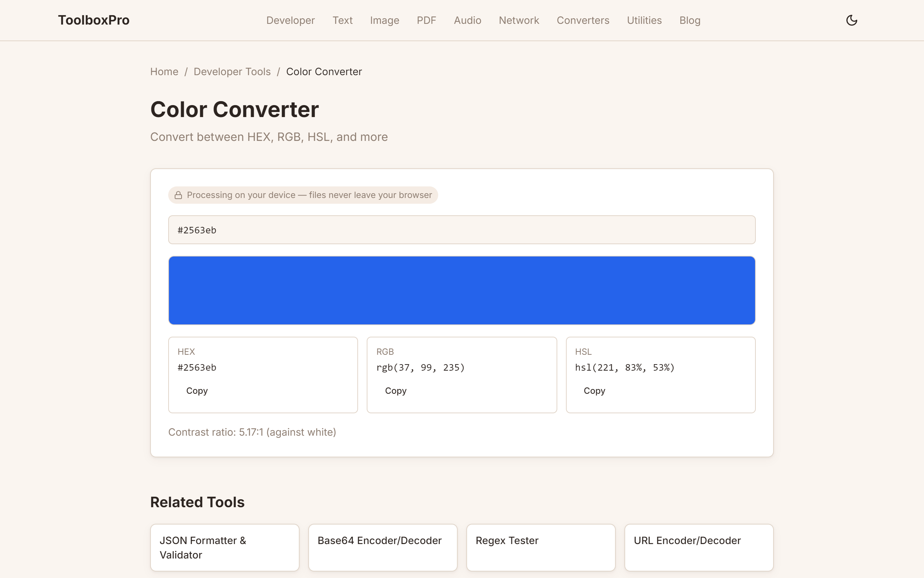Viewport: 924px width, 578px height.
Task: Open Regex Tester tool
Action: pyautogui.click(x=541, y=547)
